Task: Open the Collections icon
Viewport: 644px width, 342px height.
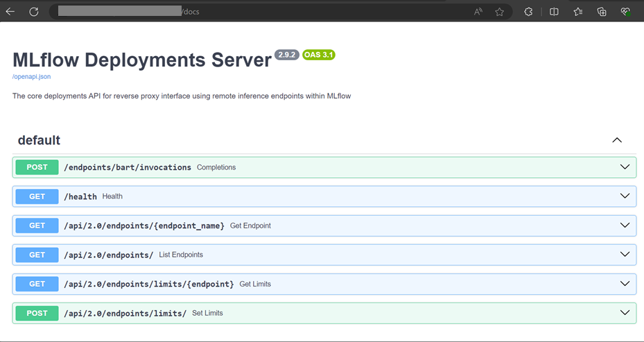Action: pos(602,12)
